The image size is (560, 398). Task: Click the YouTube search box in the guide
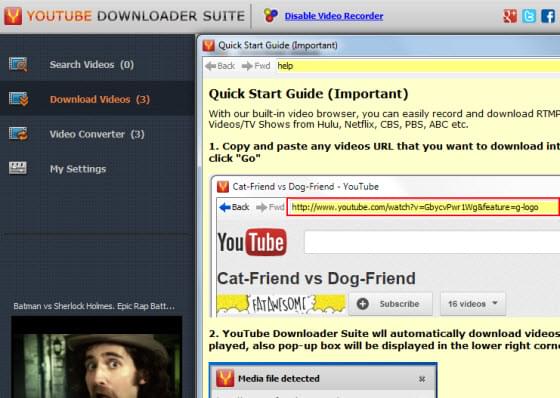click(432, 242)
